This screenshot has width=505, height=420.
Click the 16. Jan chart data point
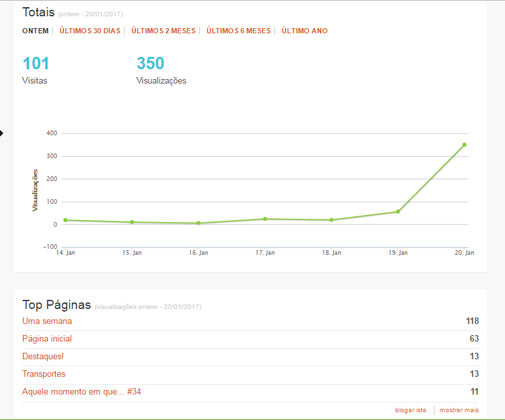[199, 223]
